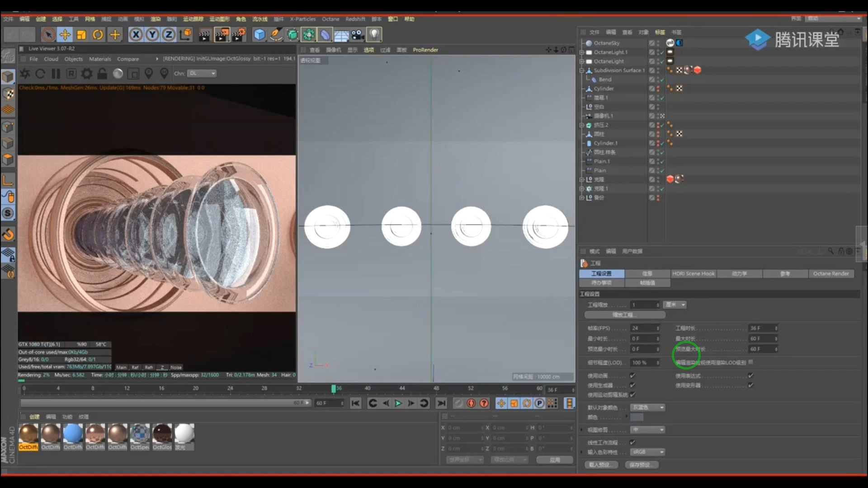Toggle the 线性工作流程 checkbox

click(x=632, y=442)
